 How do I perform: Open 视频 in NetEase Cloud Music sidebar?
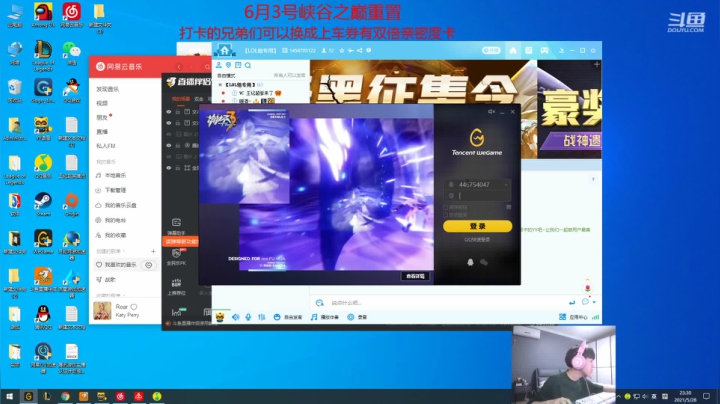tap(102, 103)
